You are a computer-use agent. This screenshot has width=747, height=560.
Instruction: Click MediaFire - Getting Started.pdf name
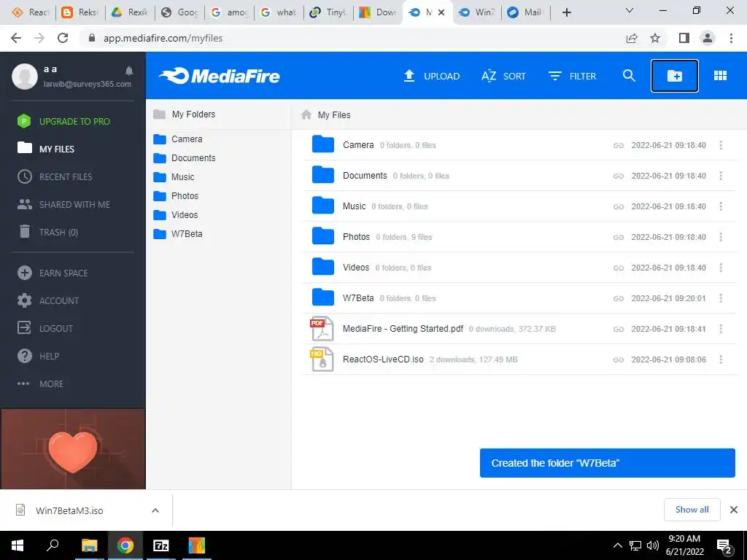tap(403, 329)
